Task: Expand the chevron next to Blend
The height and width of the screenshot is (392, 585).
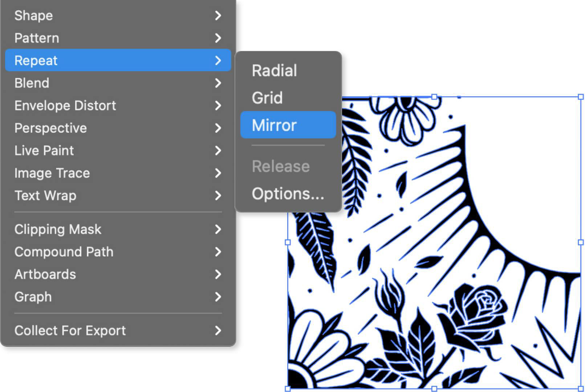Action: coord(218,83)
